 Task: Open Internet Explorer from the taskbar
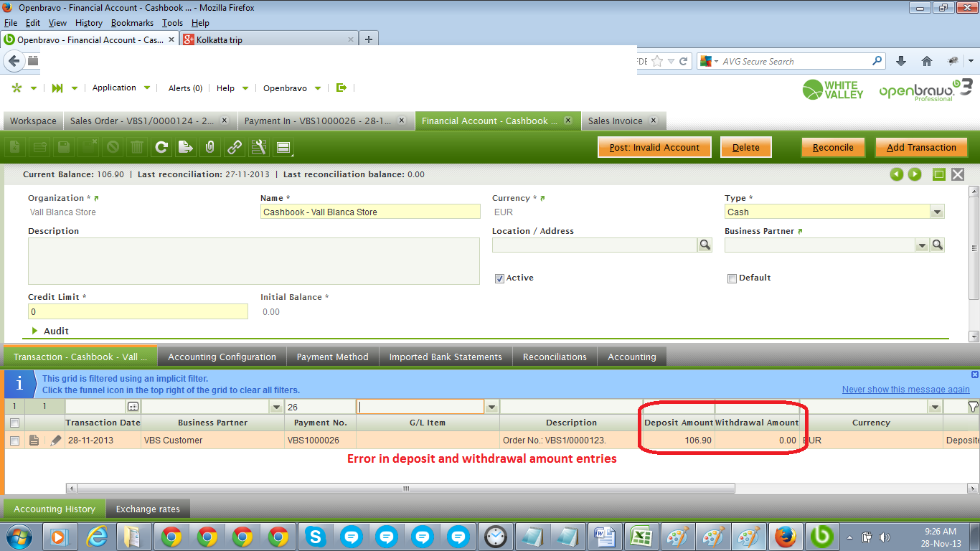tap(97, 536)
